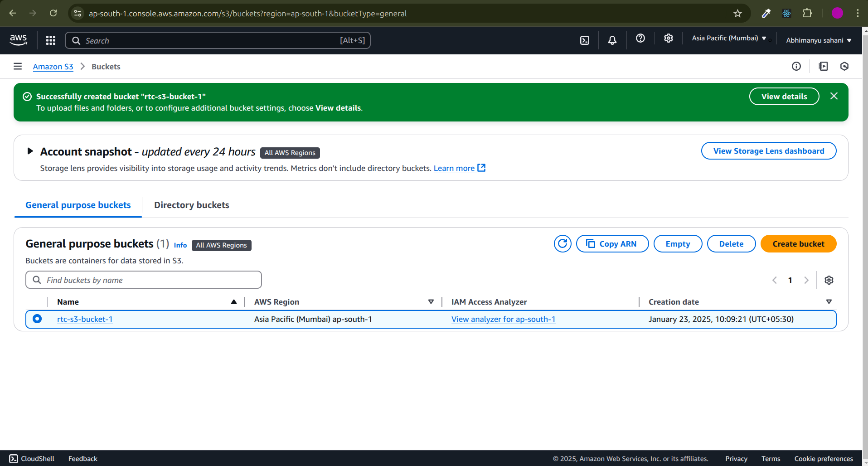
Task: Open CloudShell from the footer
Action: (32, 459)
